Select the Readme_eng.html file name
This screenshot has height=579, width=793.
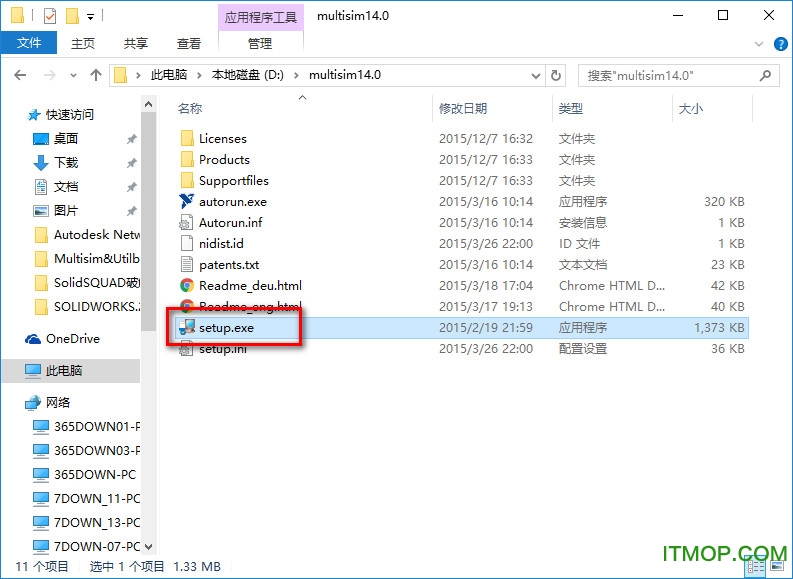coord(250,306)
